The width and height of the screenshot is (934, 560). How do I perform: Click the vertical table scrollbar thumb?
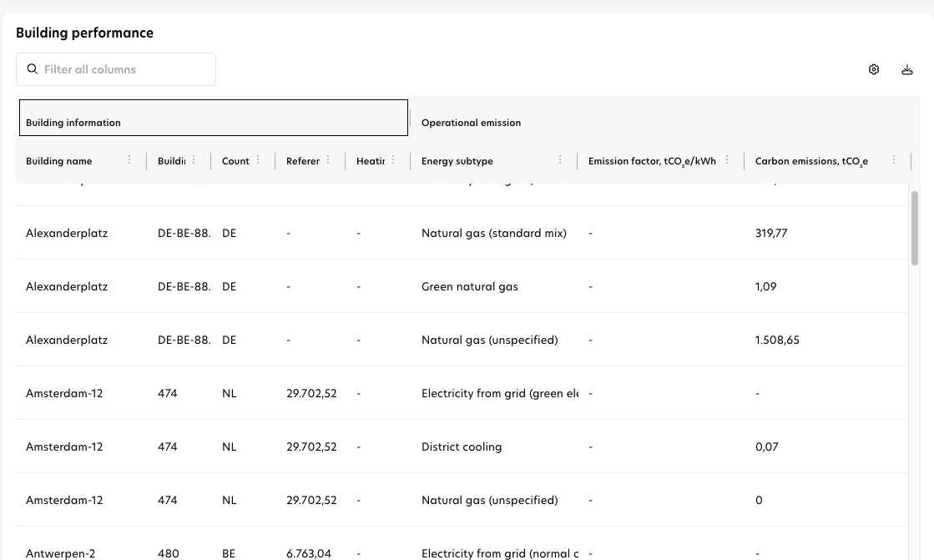tap(914, 228)
